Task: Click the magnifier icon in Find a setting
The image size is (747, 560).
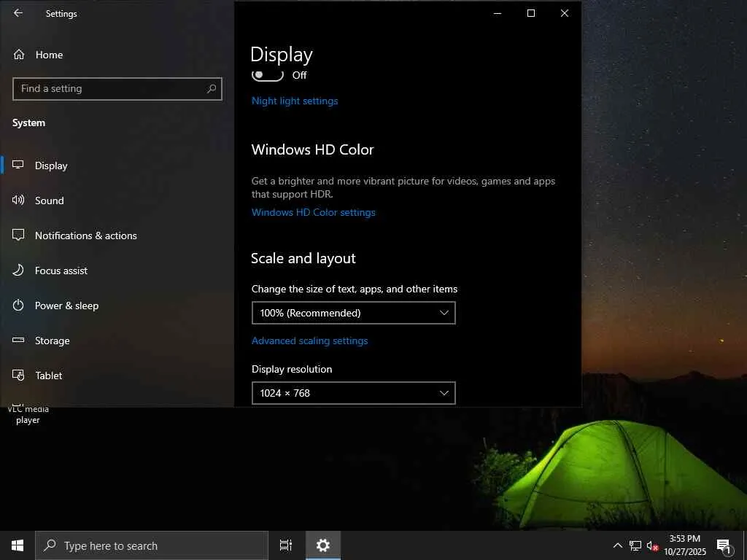Action: click(212, 89)
